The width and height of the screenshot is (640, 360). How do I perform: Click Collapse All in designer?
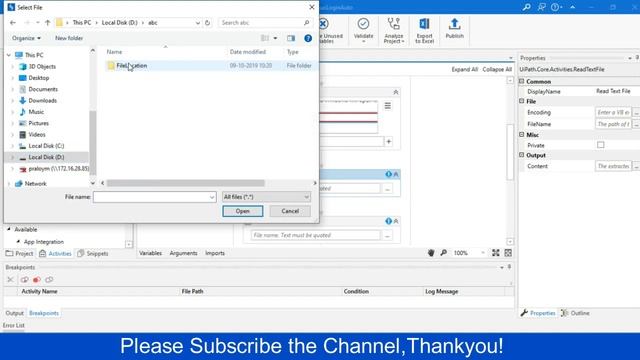tap(497, 69)
